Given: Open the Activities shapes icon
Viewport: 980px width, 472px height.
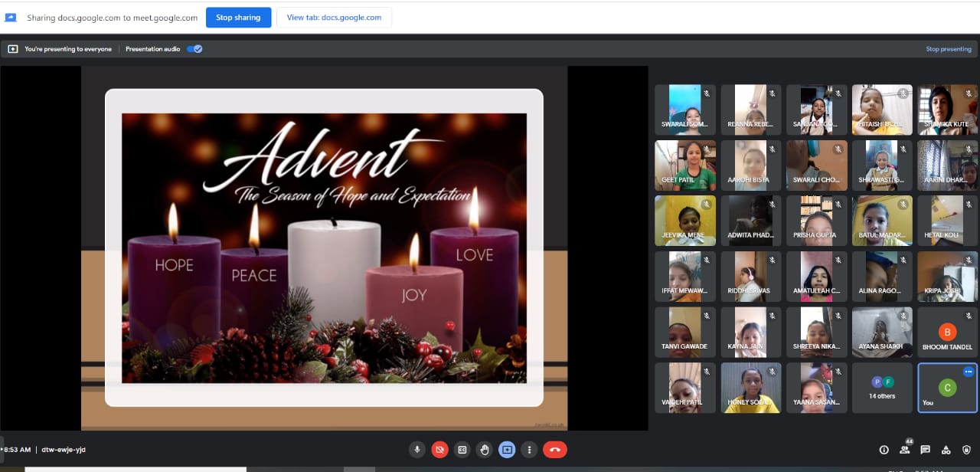Looking at the screenshot, I should pyautogui.click(x=946, y=450).
